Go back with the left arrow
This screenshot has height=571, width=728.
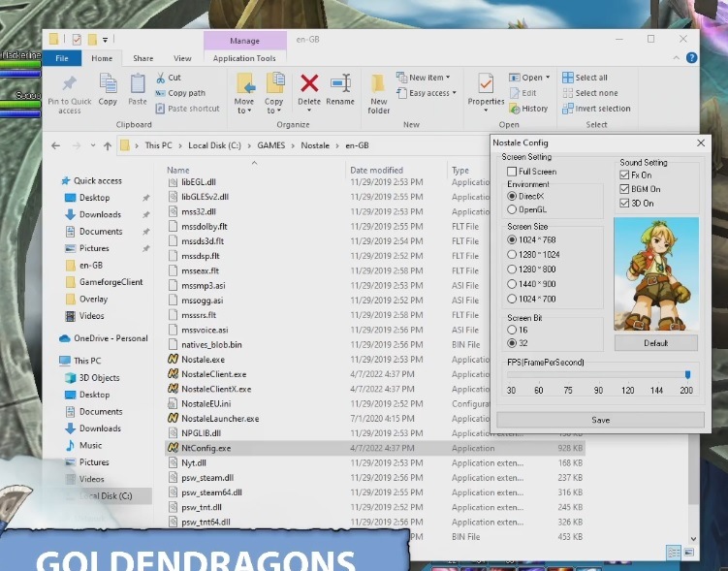click(55, 145)
